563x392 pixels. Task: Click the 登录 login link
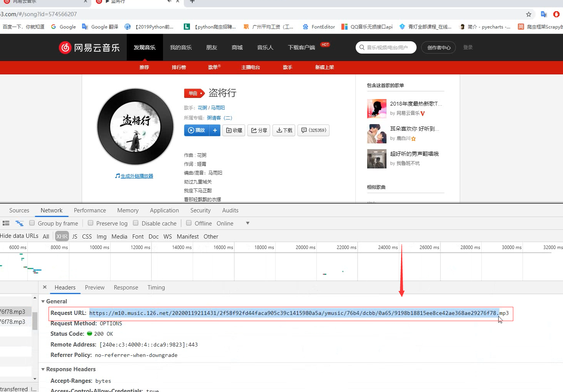[x=468, y=47]
